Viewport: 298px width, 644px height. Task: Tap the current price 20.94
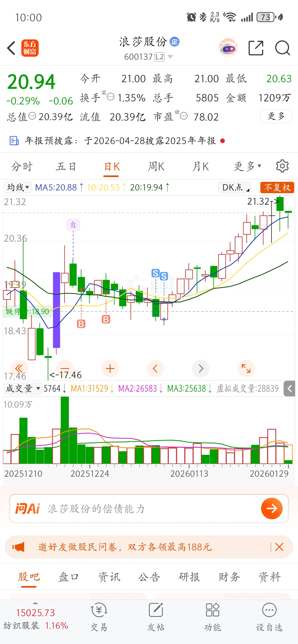click(31, 82)
